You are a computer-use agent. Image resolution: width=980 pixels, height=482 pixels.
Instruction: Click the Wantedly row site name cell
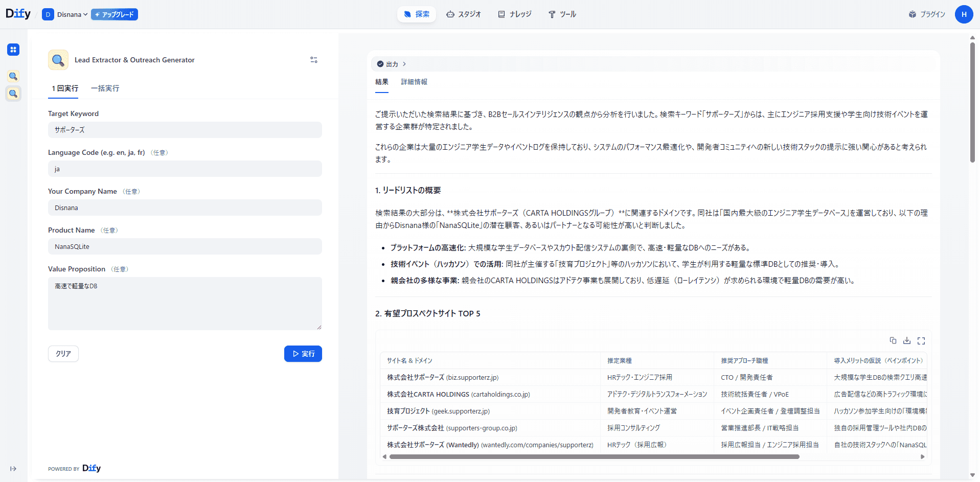[490, 445]
